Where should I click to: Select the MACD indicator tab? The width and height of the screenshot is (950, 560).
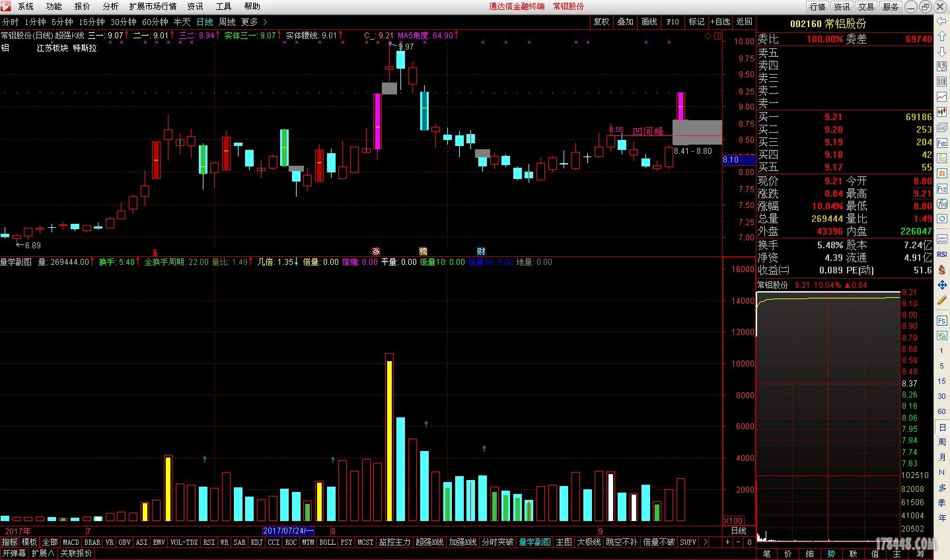71,542
